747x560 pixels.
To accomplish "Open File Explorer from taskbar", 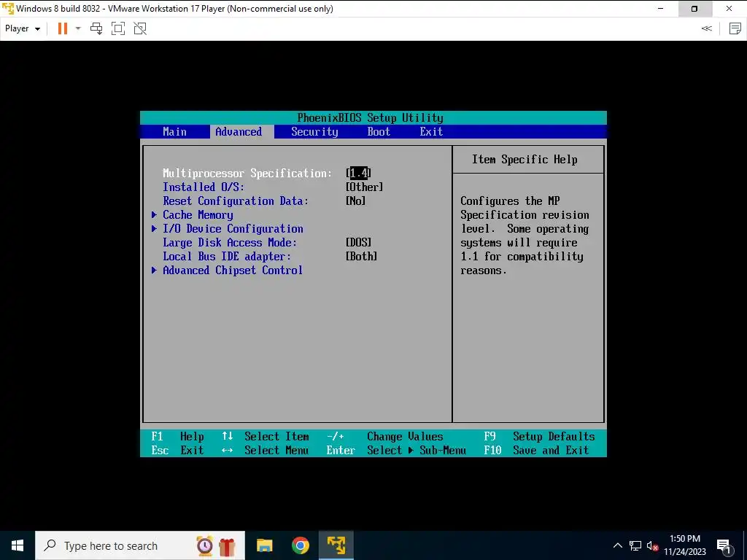I will point(264,545).
